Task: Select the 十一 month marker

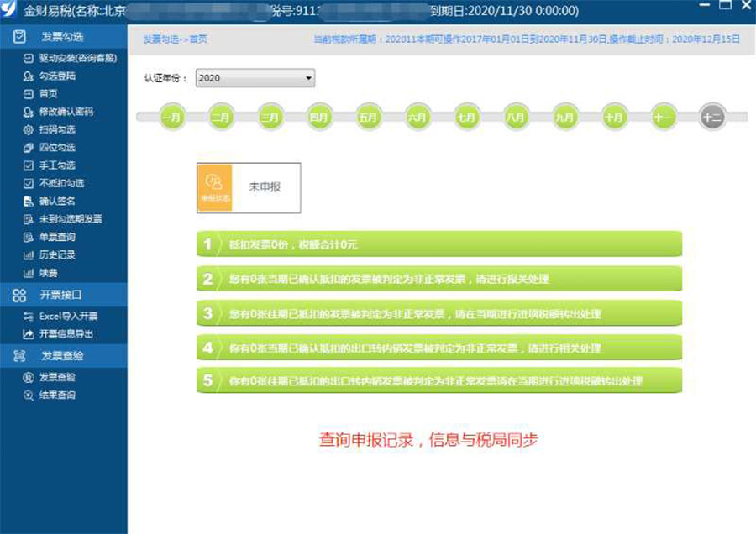Action: [663, 117]
